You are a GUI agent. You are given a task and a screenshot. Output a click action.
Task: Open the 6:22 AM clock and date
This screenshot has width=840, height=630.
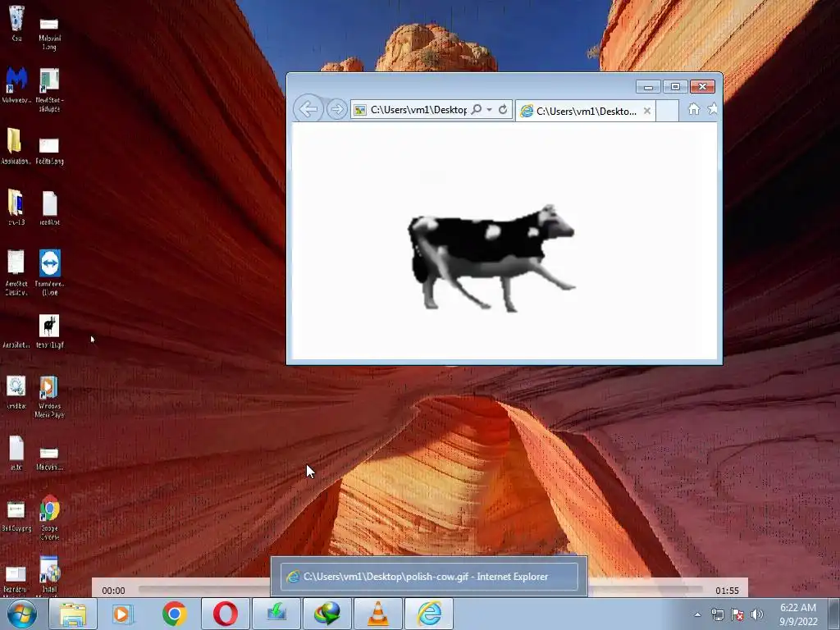click(x=798, y=614)
